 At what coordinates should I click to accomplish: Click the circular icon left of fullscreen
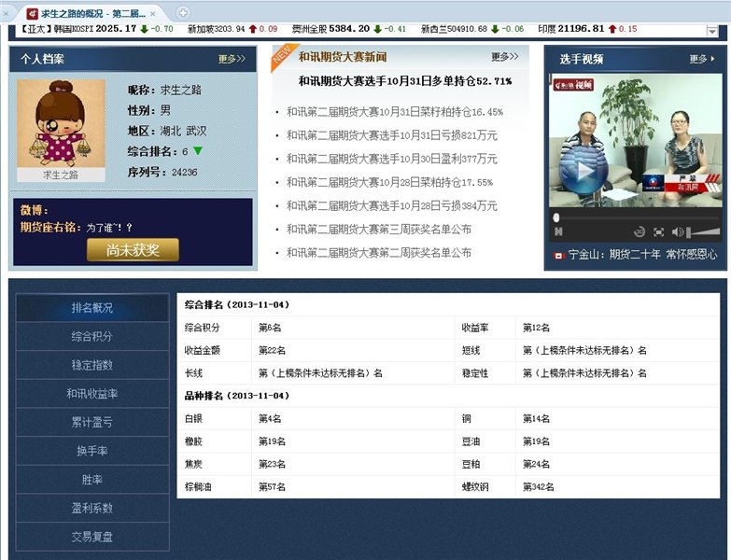640,231
